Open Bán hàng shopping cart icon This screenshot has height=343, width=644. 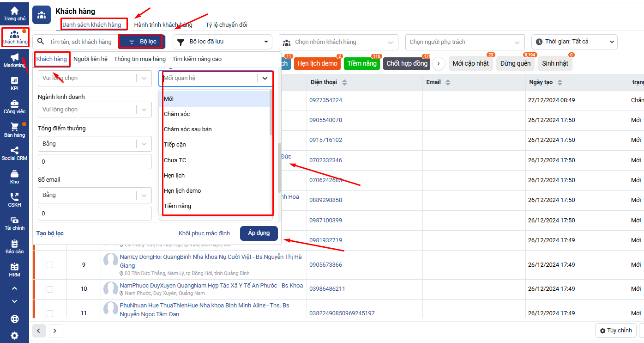(x=14, y=127)
